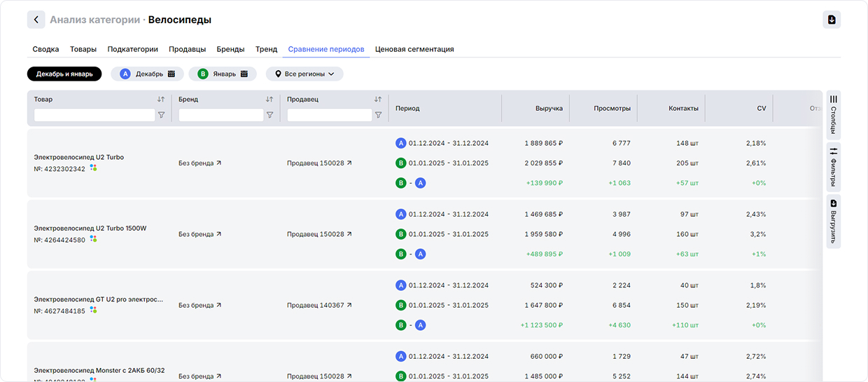
Task: Click filter funnel icon in Бренд column
Action: click(x=269, y=115)
